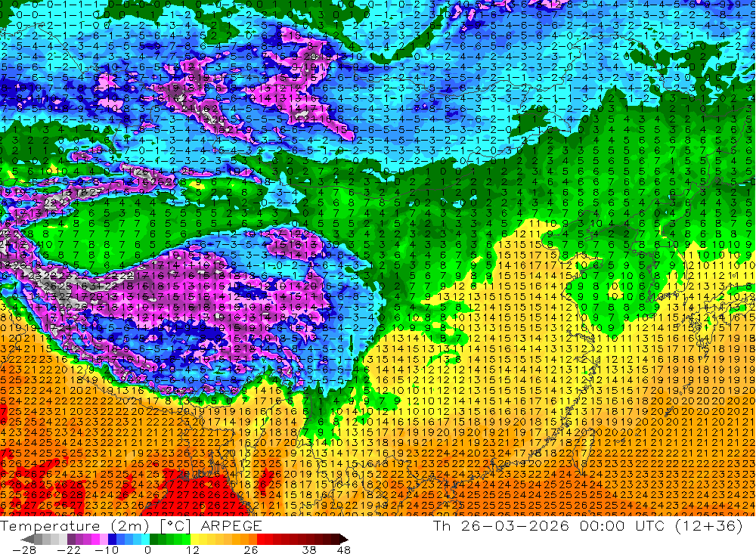The width and height of the screenshot is (756, 554).
Task: Click the '48' legend value
Action: [x=343, y=550]
